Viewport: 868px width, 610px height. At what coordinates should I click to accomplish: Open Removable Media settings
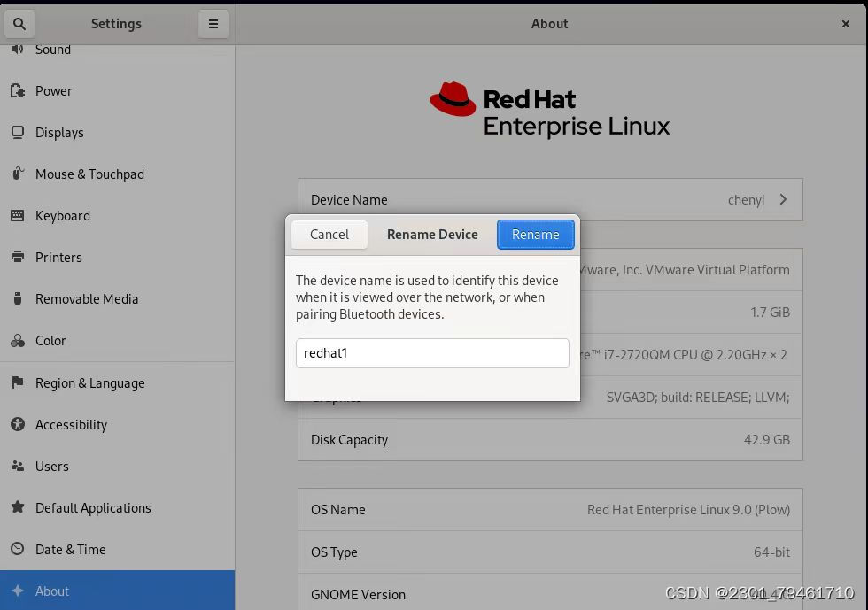click(x=117, y=298)
